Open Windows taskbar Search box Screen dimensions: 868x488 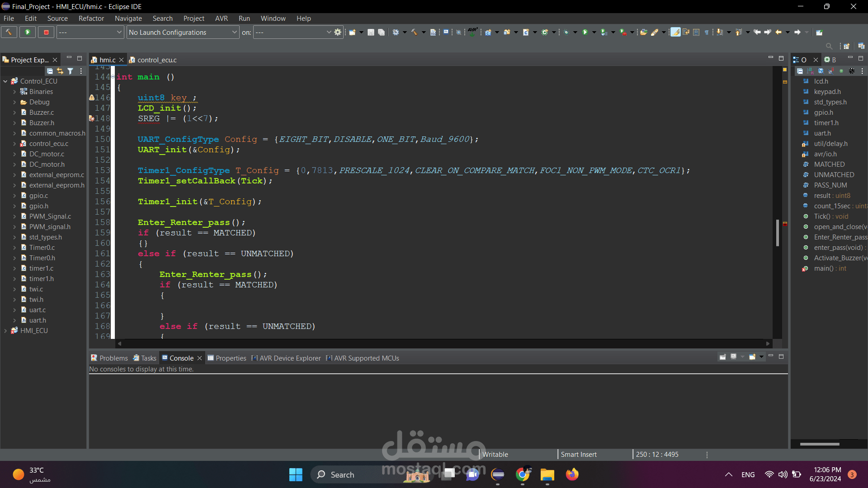click(342, 474)
